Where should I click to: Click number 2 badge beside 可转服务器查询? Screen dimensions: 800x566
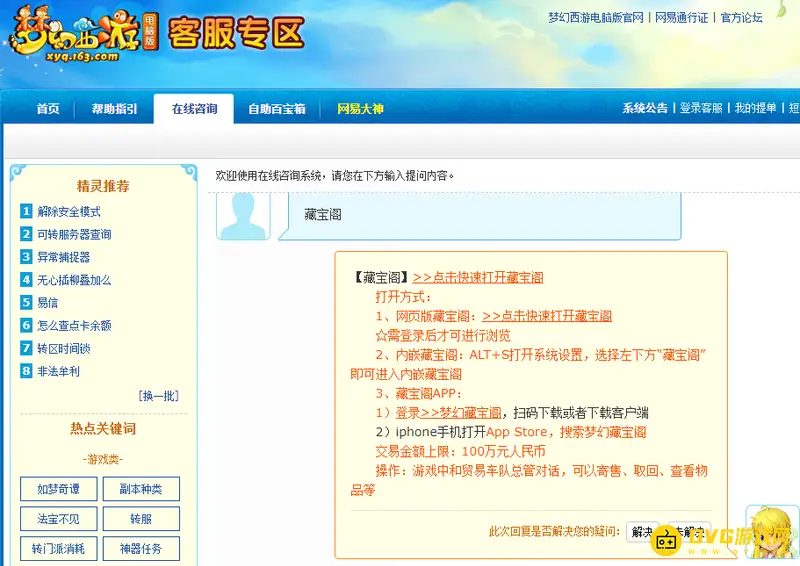[x=26, y=234]
